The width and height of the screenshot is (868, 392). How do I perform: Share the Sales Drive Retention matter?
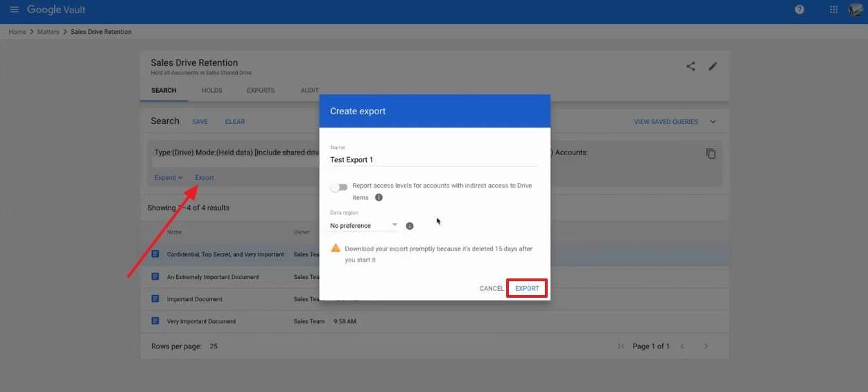point(691,66)
